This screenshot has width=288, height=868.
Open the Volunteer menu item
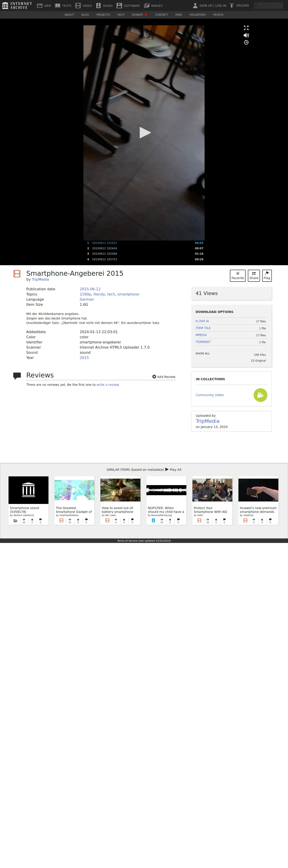197,15
